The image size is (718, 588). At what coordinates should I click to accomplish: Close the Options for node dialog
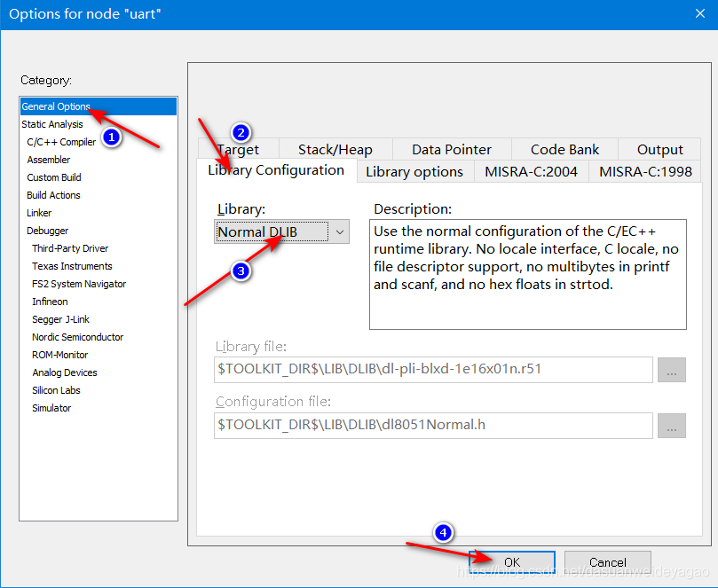point(700,13)
